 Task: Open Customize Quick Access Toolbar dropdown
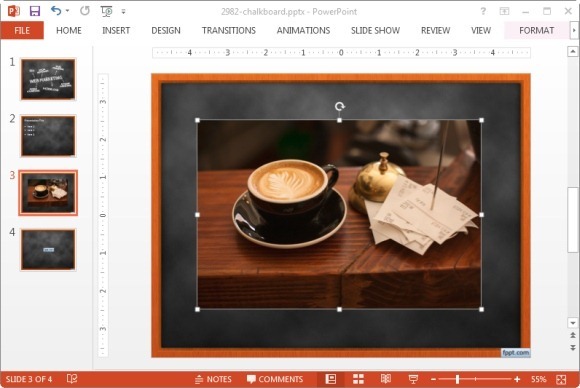(x=123, y=11)
